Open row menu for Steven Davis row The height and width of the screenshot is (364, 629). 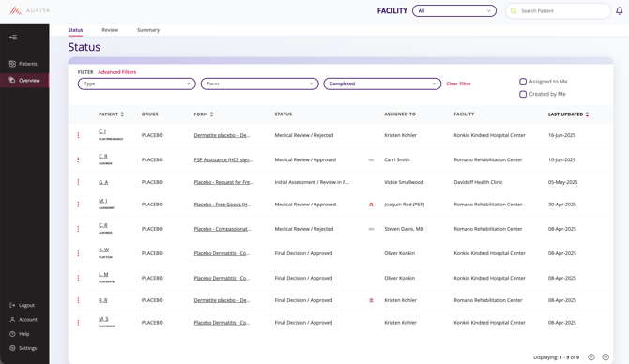(78, 229)
